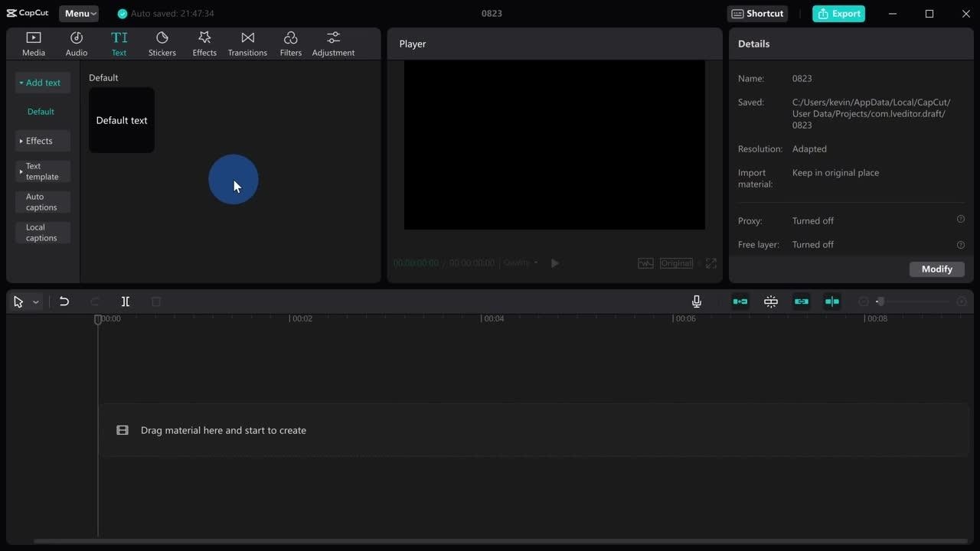Click the timeline zoom slider
Screen dimensions: 980x551
[x=913, y=302]
